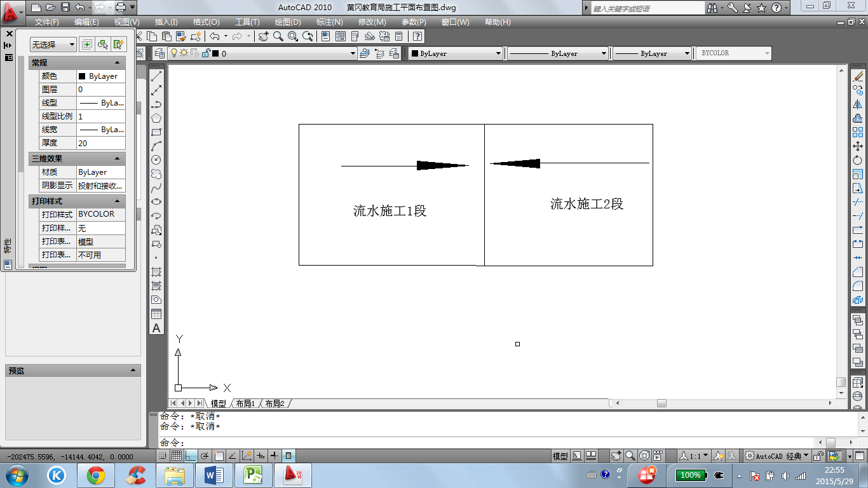Open the 文件(F) menu
The height and width of the screenshot is (488, 868).
(47, 22)
